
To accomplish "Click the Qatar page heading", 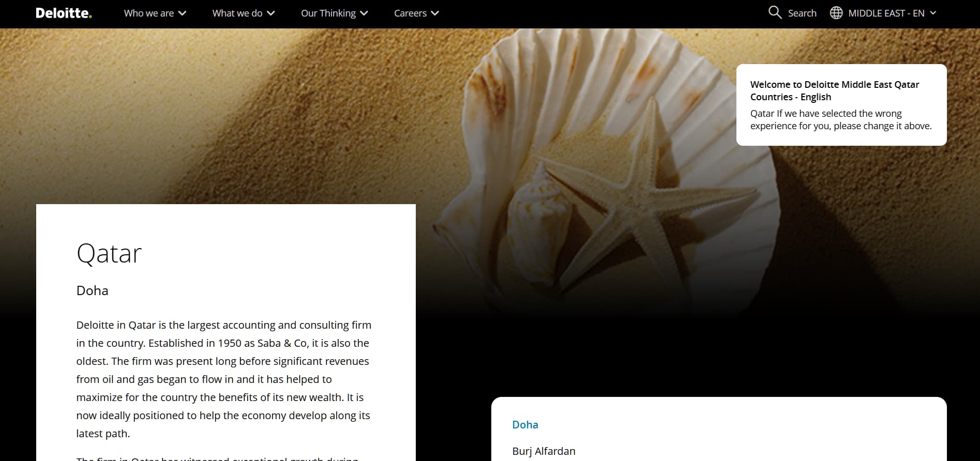I will pos(109,253).
